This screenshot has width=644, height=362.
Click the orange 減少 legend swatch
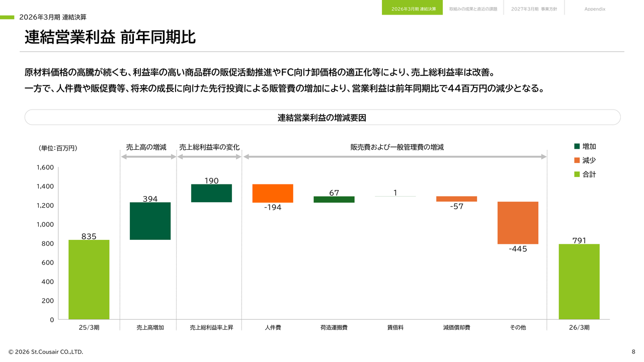pos(577,160)
